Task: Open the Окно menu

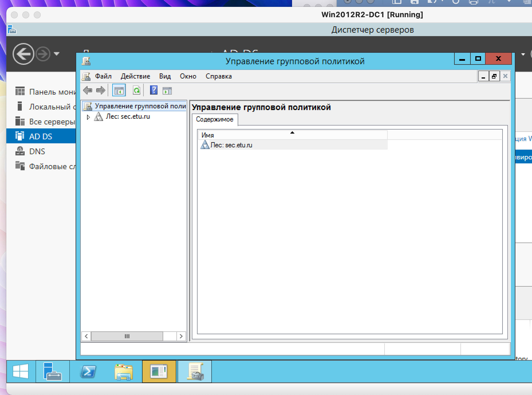Action: click(188, 76)
